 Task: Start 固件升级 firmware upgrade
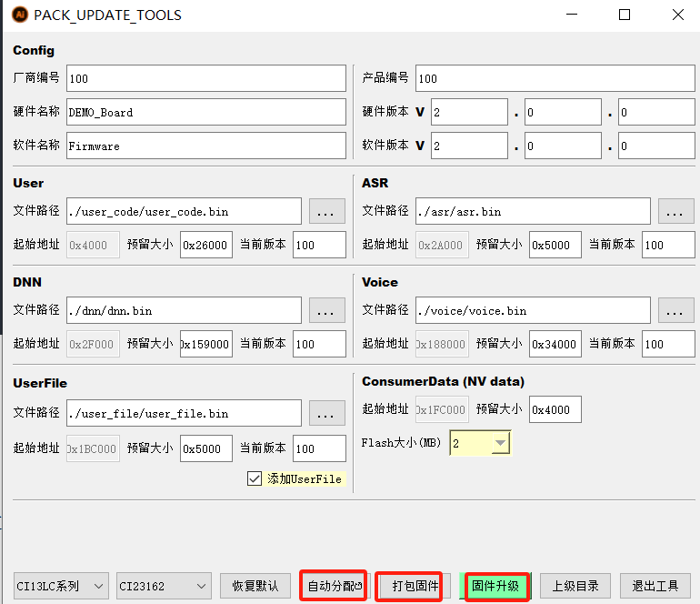click(495, 586)
